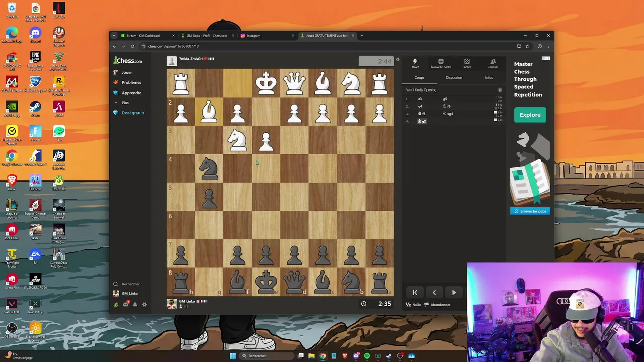This screenshot has width=644, height=362.
Task: Select the Discord desktop icon
Action: pyautogui.click(x=35, y=35)
